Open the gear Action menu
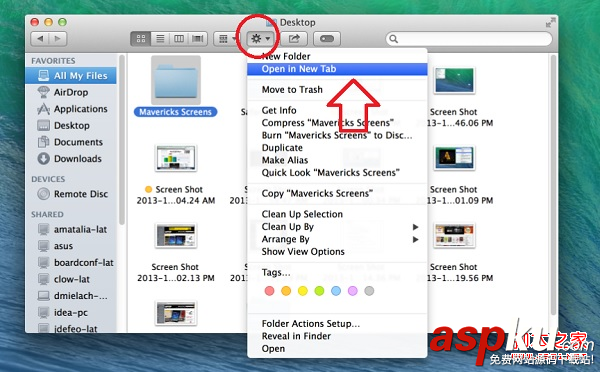This screenshot has height=372, width=600. pos(261,39)
